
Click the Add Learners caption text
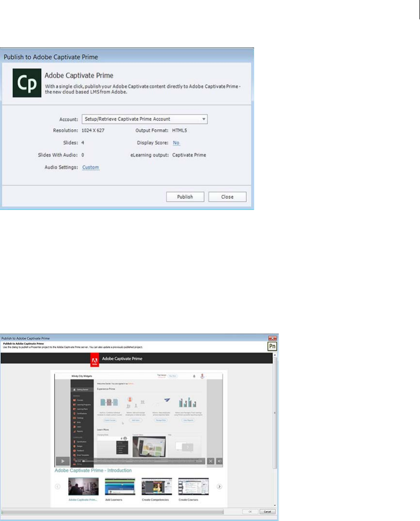click(114, 500)
